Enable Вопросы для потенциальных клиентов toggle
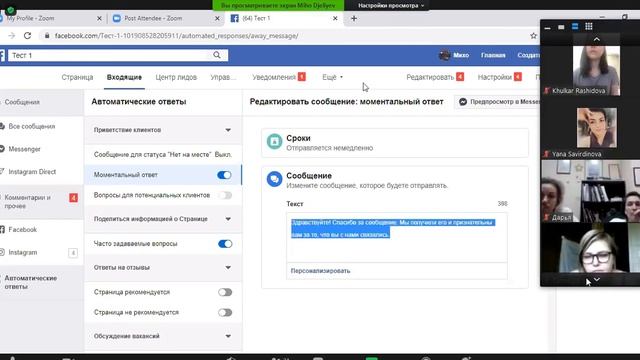The width and height of the screenshot is (640, 360). (224, 195)
